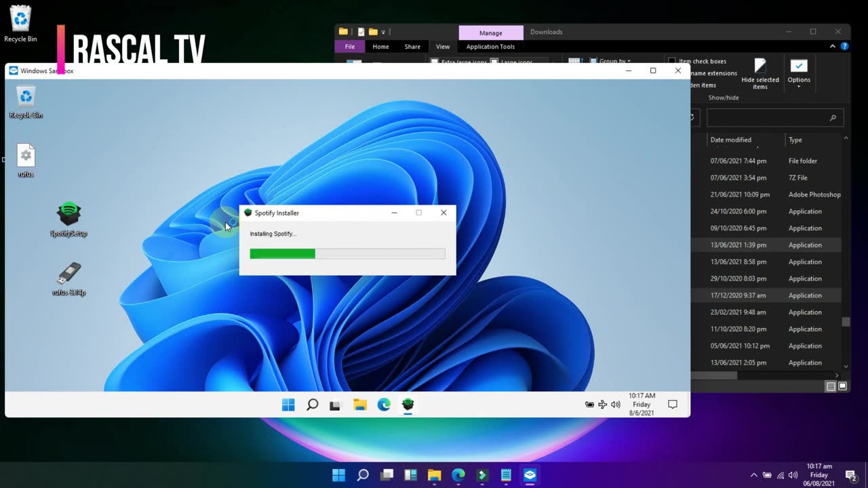Toggle Item check boxes option
Viewport: 868px width, 488px height.
tap(697, 61)
